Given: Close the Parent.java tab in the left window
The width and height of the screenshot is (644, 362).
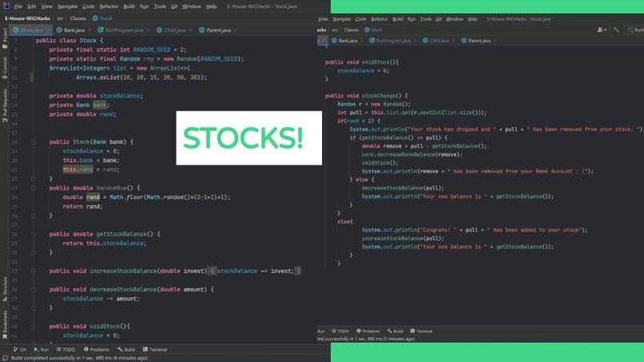Looking at the screenshot, I should pyautogui.click(x=236, y=30).
